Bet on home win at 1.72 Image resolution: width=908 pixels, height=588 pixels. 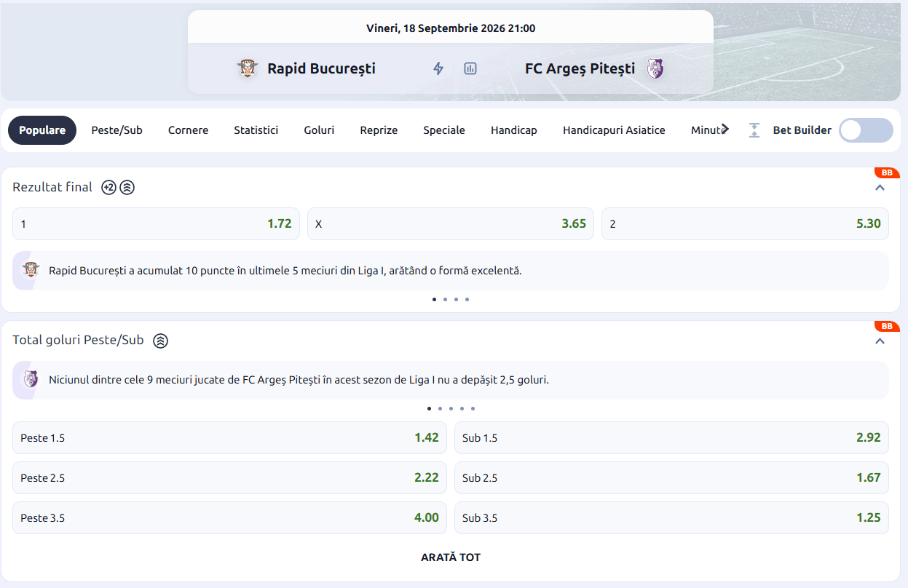[156, 223]
